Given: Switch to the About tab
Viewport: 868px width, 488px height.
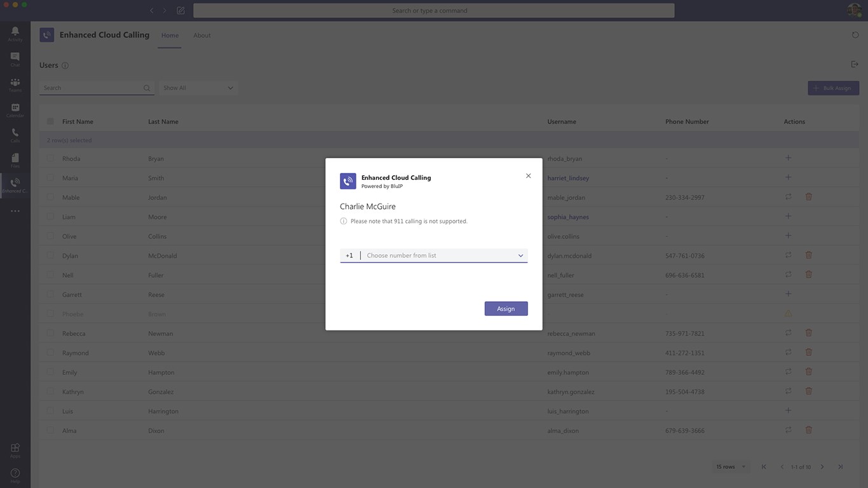Looking at the screenshot, I should [202, 36].
